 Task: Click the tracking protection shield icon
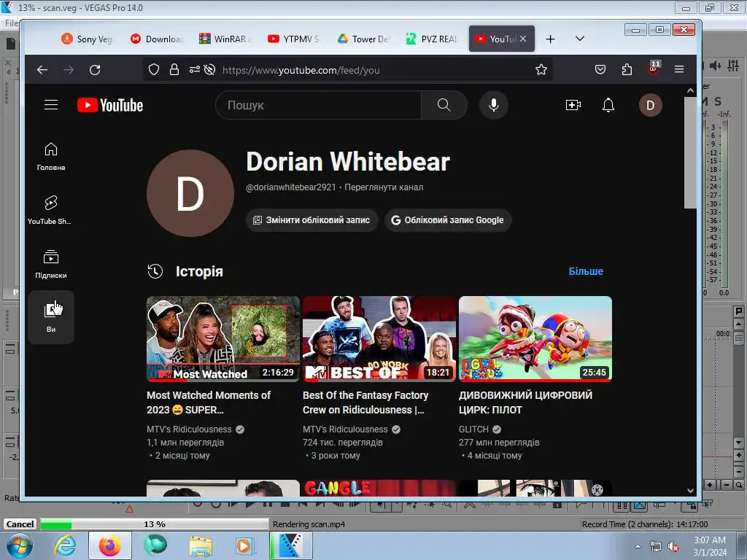pos(153,70)
